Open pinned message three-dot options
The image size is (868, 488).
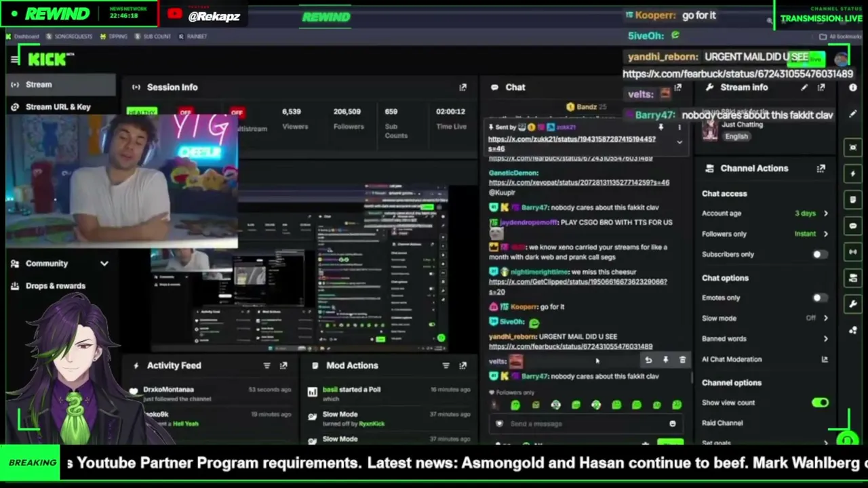pos(679,127)
